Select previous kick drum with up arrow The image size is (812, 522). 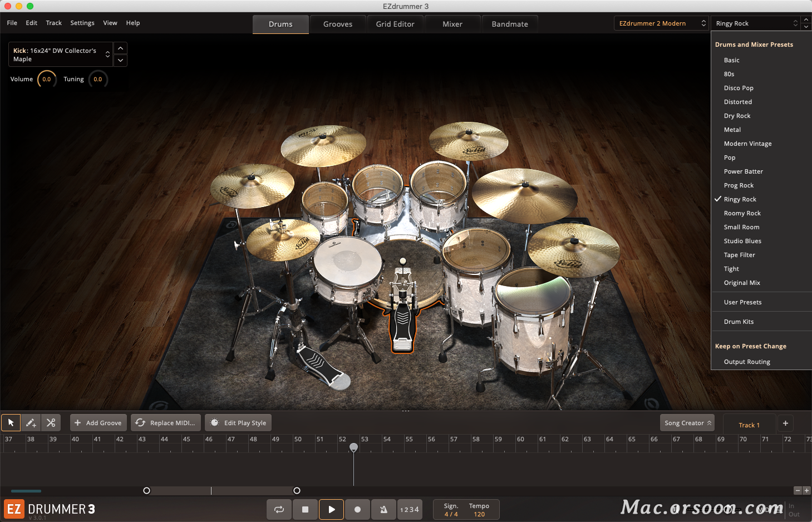click(121, 48)
